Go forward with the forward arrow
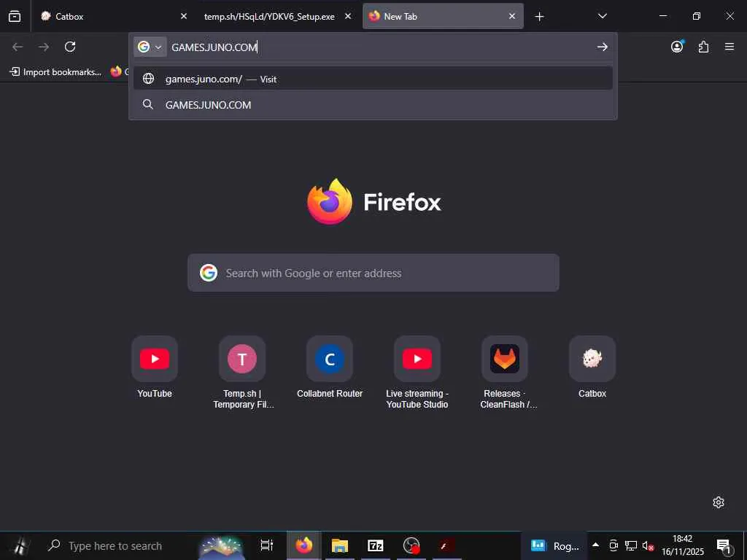The height and width of the screenshot is (560, 747). (x=44, y=47)
